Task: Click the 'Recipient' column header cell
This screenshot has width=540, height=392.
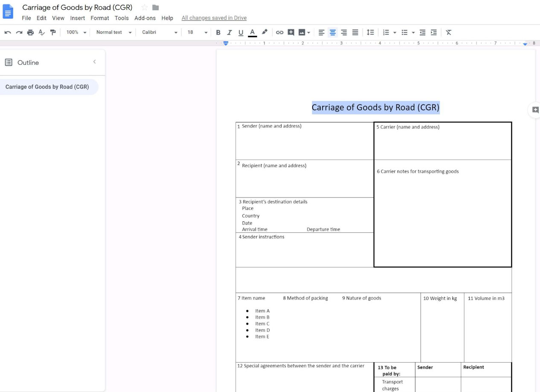Action: [486, 370]
